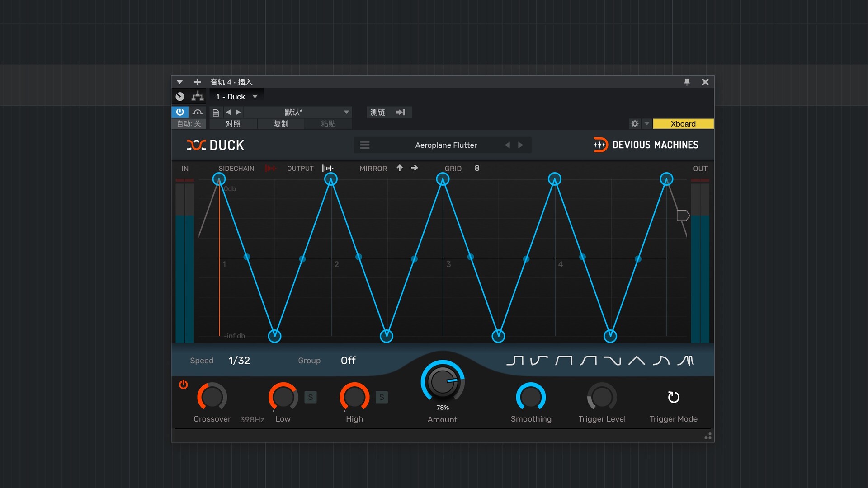Viewport: 868px width, 488px height.
Task: Click the Trigger Level knob
Action: point(602,397)
